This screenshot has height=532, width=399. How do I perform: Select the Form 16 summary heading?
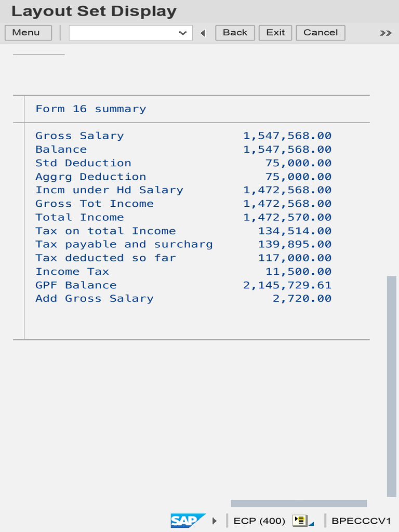point(91,109)
